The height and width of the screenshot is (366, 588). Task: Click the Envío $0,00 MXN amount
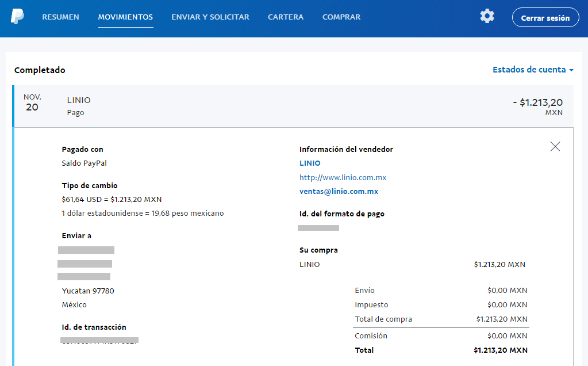coord(508,290)
